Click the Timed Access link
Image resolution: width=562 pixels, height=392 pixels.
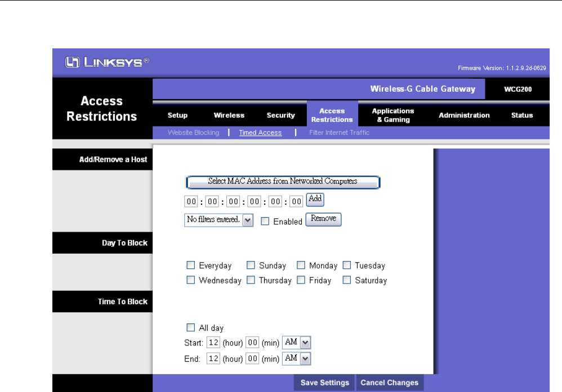click(x=260, y=133)
